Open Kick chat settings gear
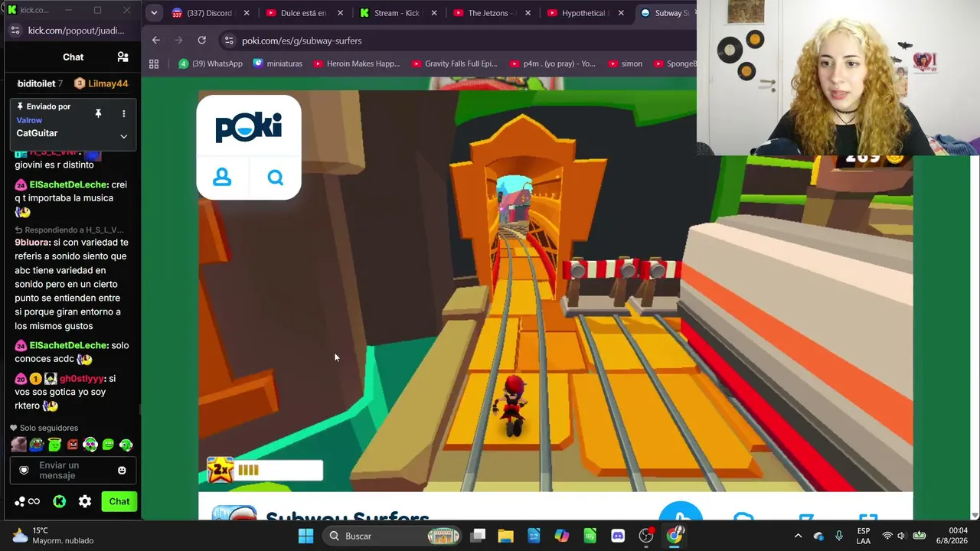Viewport: 980px width, 551px height. 85,501
